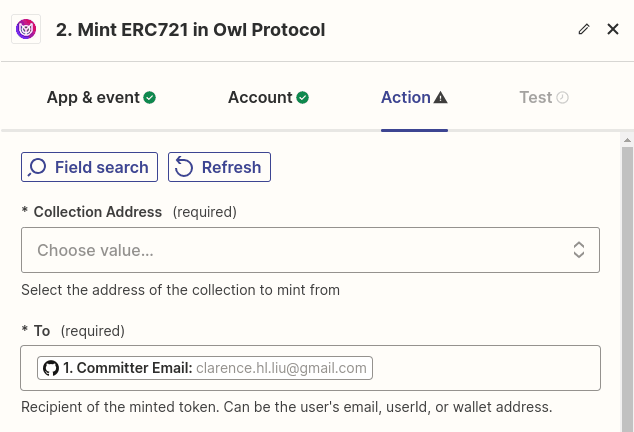Close the step editor panel
The height and width of the screenshot is (432, 634).
click(613, 29)
